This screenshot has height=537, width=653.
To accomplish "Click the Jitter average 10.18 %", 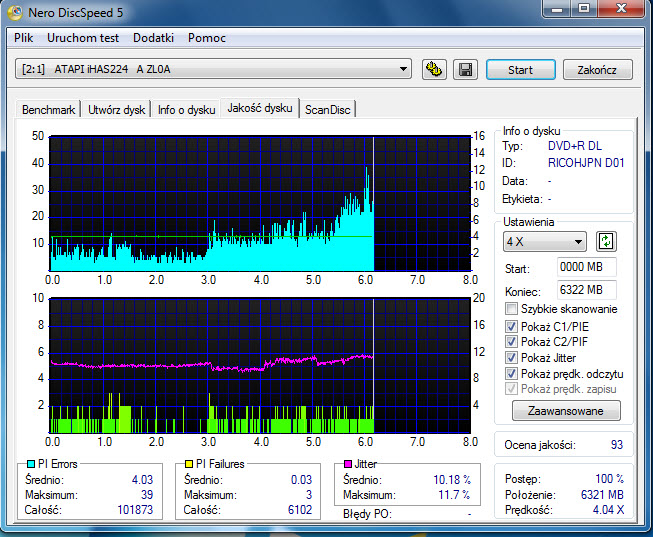I will 452,480.
